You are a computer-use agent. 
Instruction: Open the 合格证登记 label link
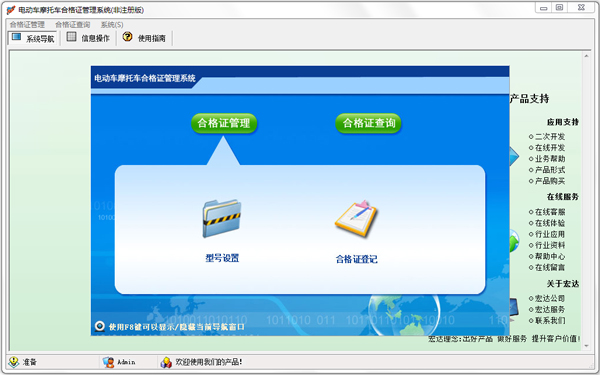[357, 259]
